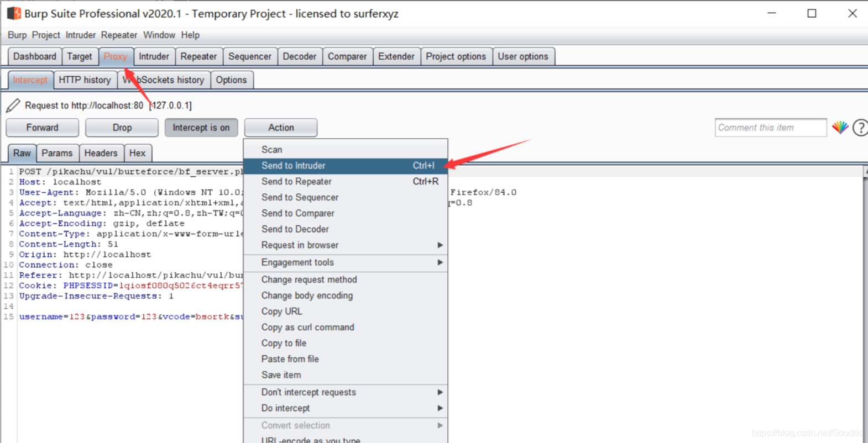
Task: Click the 'Connection: close' header line
Action: (66, 265)
